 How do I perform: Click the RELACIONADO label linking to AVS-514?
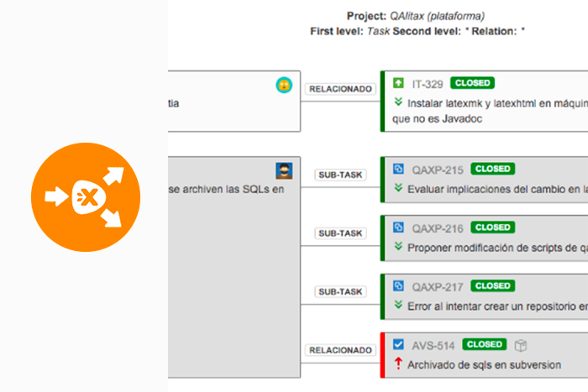click(340, 350)
